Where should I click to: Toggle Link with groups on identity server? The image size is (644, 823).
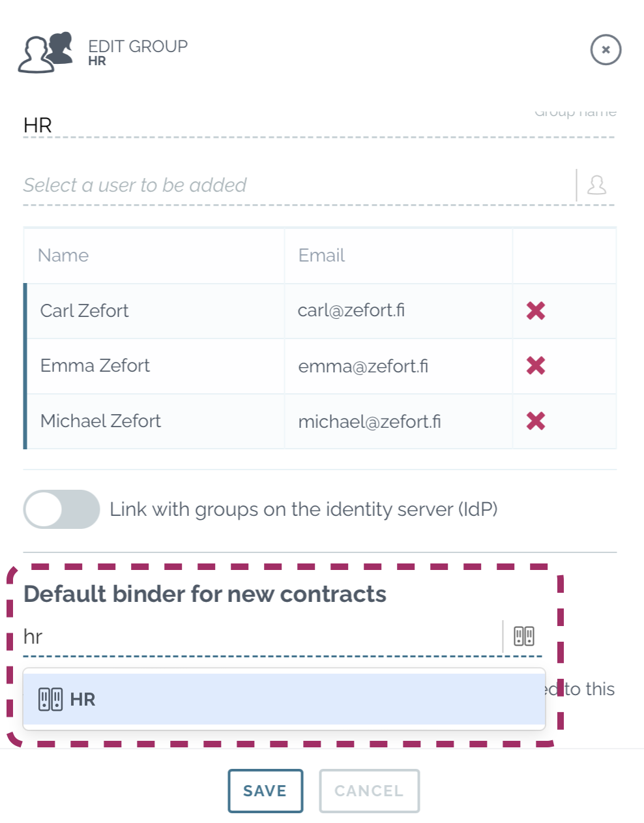61,509
